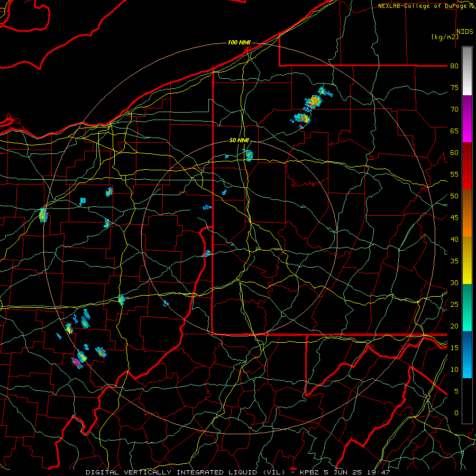Image resolution: width=476 pixels, height=476 pixels.
Task: Click the 45 scale value
Action: click(x=454, y=218)
